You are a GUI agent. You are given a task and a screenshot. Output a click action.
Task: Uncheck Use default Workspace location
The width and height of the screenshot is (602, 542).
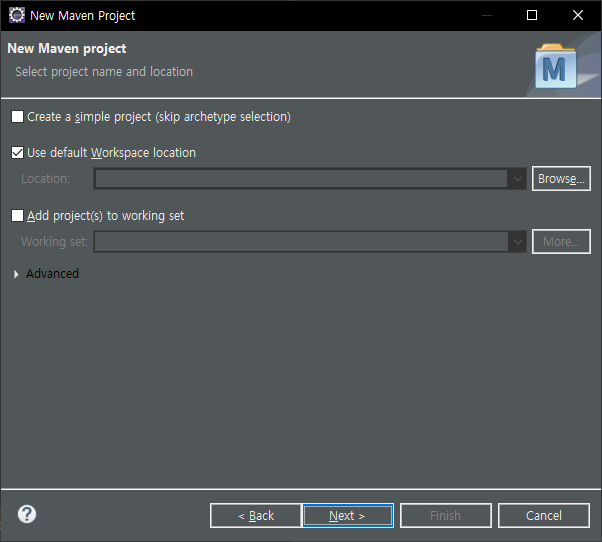17,153
